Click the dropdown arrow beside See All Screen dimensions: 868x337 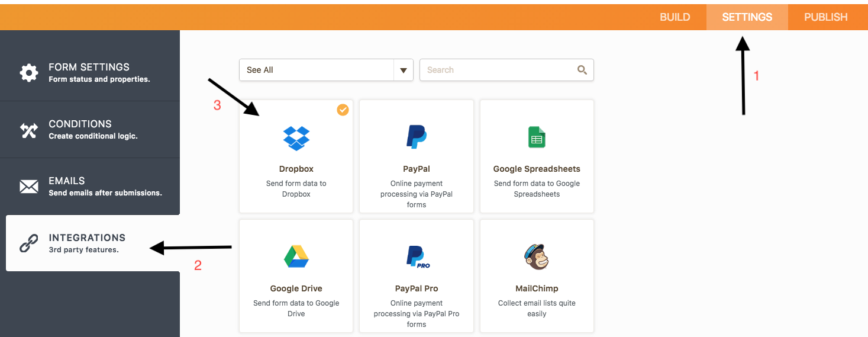(x=403, y=70)
